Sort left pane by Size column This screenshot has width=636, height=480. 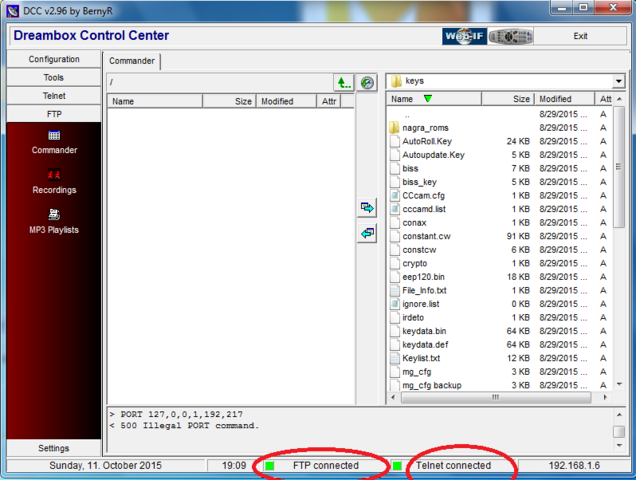click(229, 101)
